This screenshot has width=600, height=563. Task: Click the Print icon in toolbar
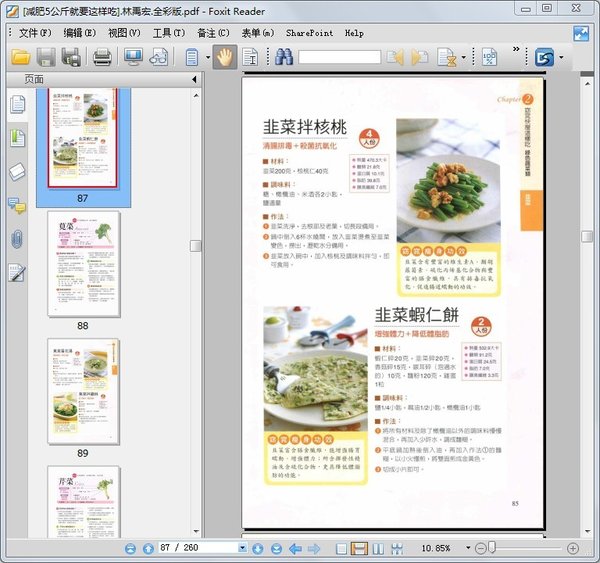click(x=102, y=57)
